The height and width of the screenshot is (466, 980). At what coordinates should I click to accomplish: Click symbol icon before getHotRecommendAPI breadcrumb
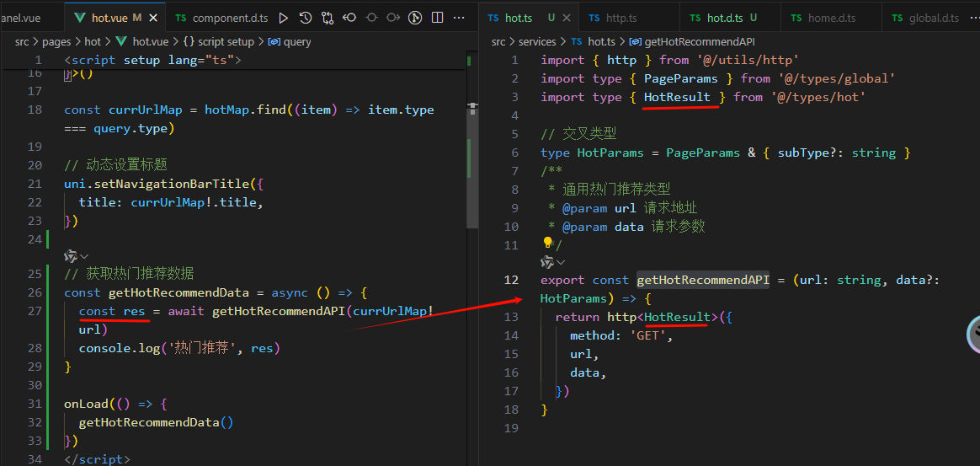point(635,42)
